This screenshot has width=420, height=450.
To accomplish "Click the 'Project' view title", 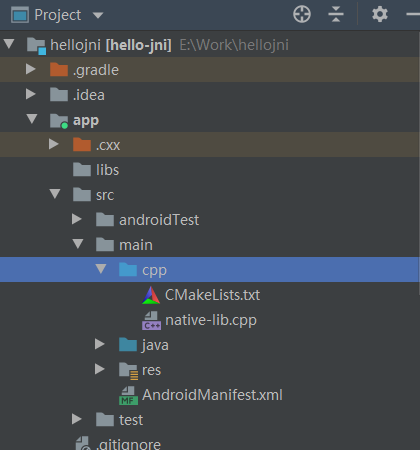I will point(58,15).
